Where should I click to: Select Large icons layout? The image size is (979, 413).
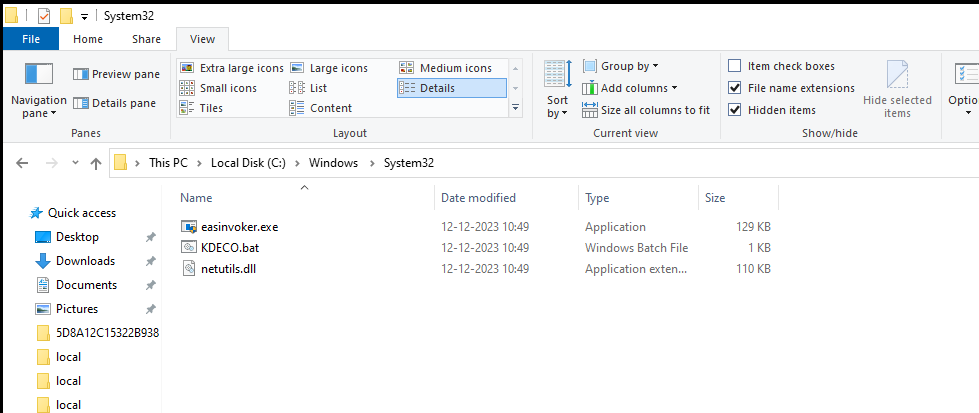click(329, 68)
